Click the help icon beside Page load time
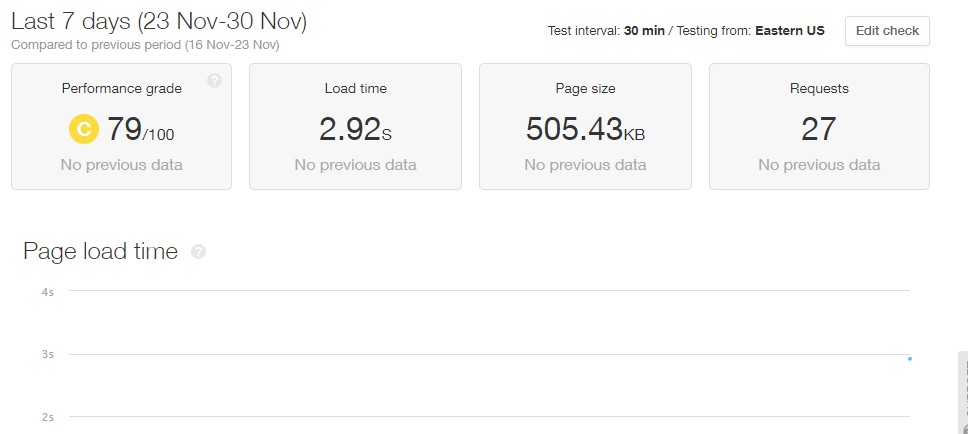968x434 pixels. [x=198, y=251]
